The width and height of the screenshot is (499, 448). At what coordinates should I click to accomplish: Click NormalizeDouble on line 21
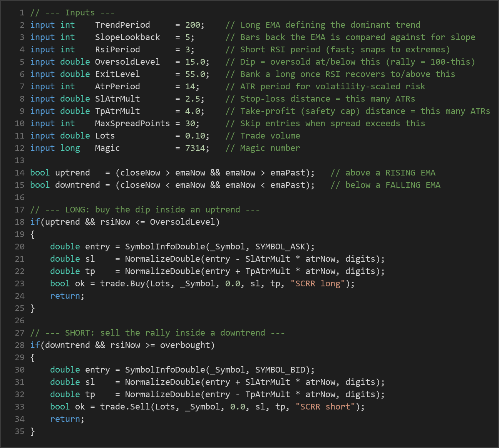162,259
